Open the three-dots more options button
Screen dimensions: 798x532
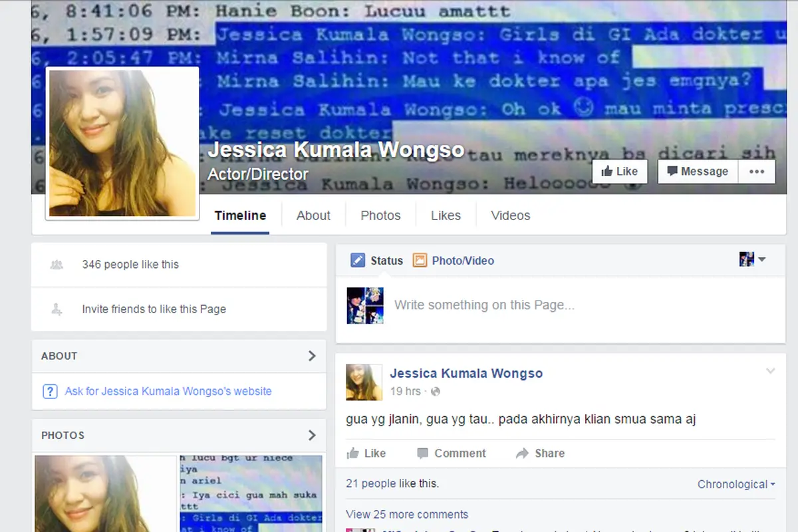tap(757, 172)
